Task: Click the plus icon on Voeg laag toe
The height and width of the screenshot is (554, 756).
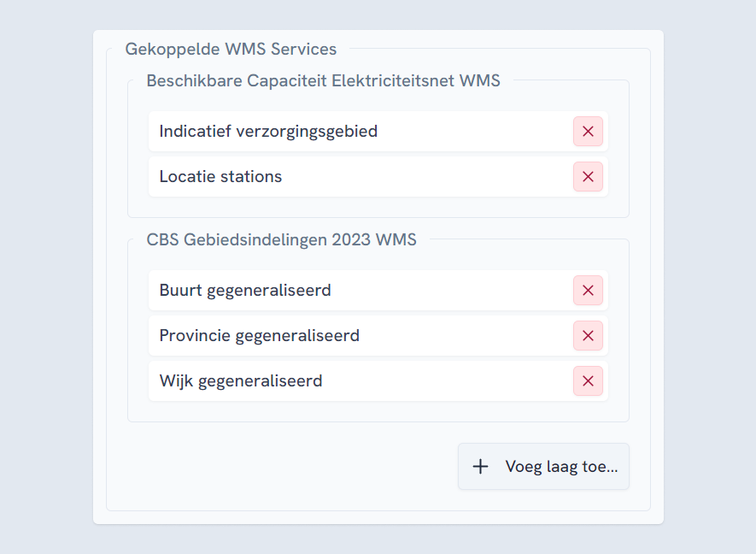Action: (481, 466)
